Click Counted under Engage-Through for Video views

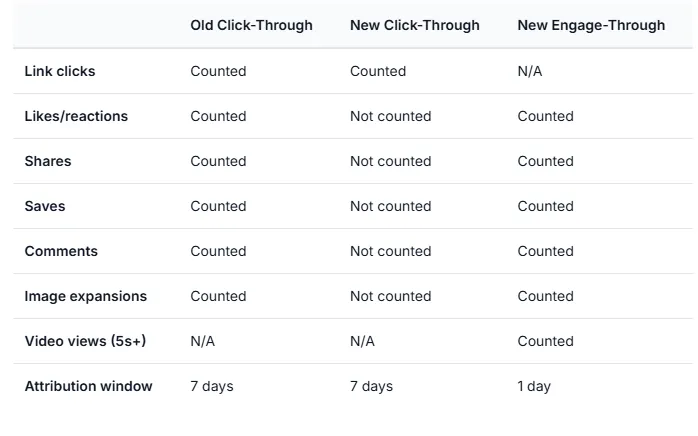[x=545, y=341]
